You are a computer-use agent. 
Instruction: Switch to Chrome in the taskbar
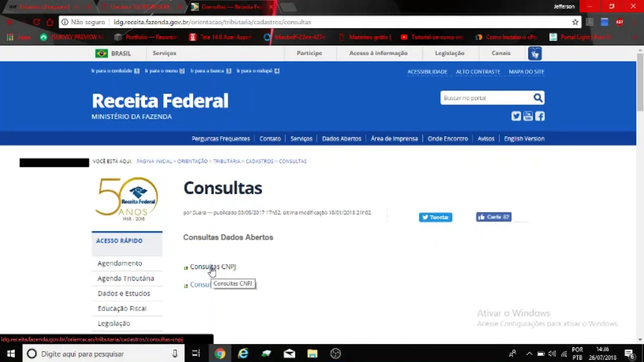pyautogui.click(x=220, y=354)
